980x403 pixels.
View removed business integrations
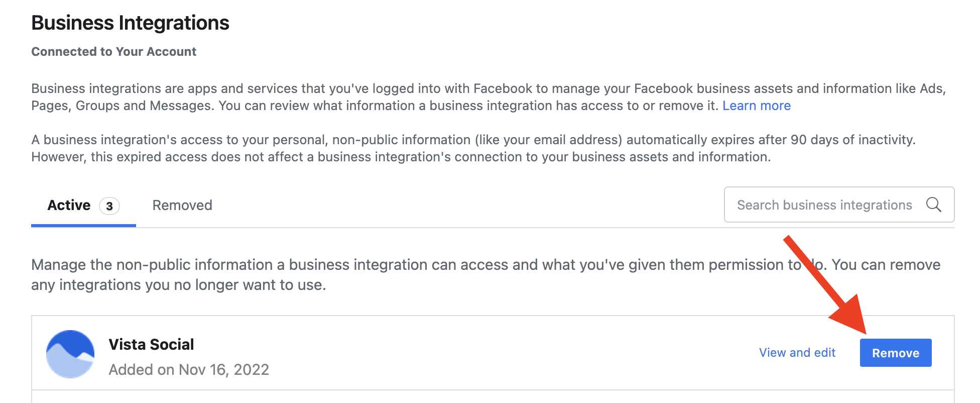(182, 205)
